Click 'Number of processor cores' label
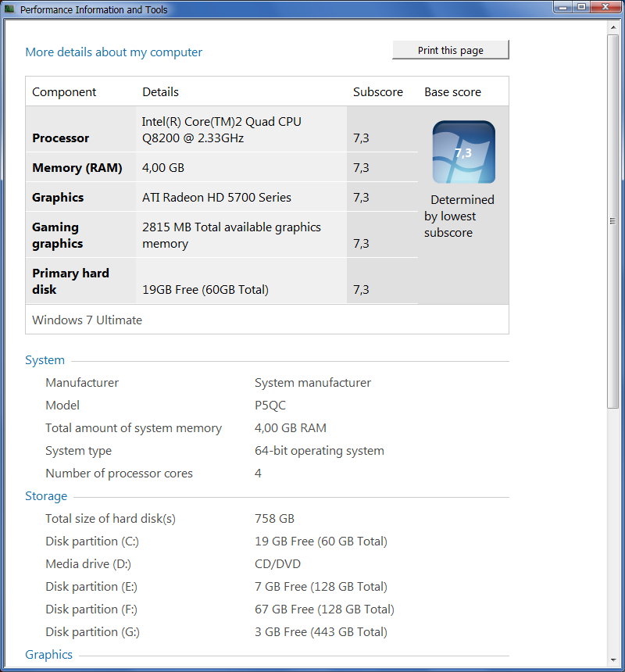The image size is (625, 672). tap(119, 474)
